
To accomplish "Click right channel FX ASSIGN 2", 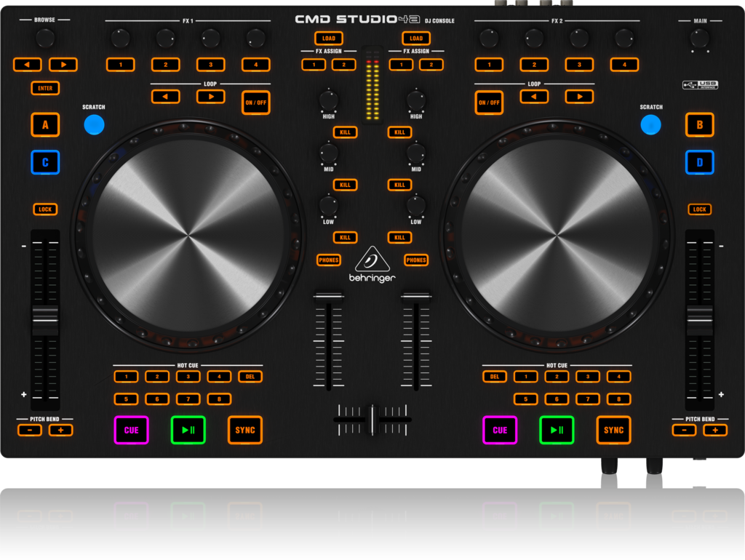I will (431, 65).
